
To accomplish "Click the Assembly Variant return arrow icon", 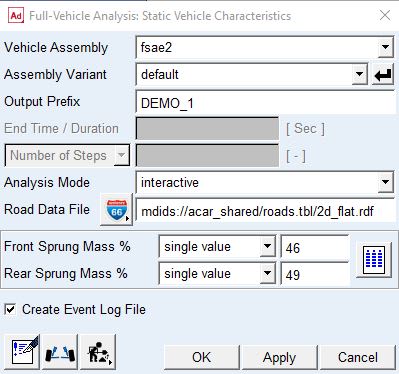I will coord(383,75).
